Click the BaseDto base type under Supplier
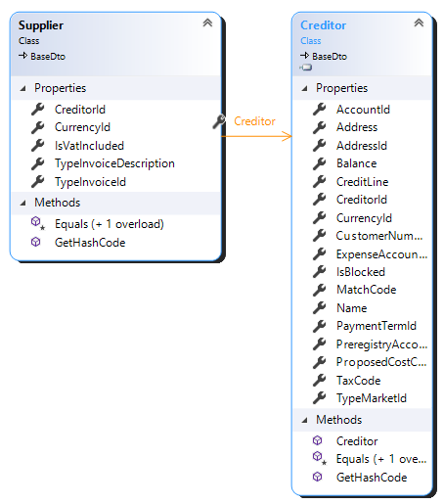This screenshot has height=504, width=444. (x=48, y=57)
